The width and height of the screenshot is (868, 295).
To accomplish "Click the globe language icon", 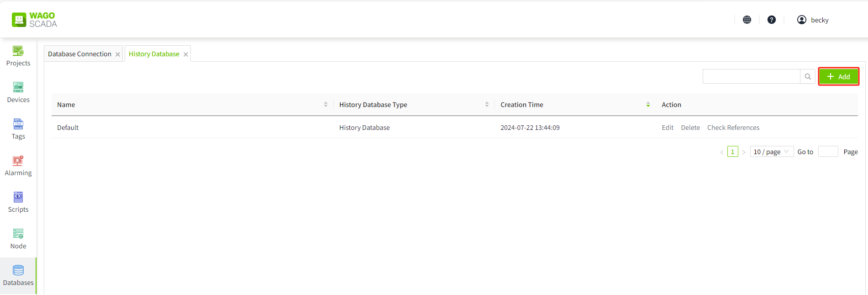I will click(x=747, y=20).
